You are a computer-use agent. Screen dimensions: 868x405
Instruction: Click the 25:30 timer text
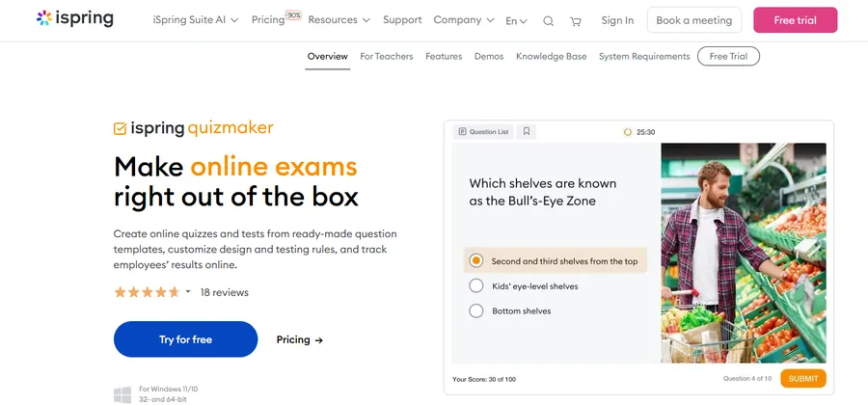pyautogui.click(x=645, y=132)
